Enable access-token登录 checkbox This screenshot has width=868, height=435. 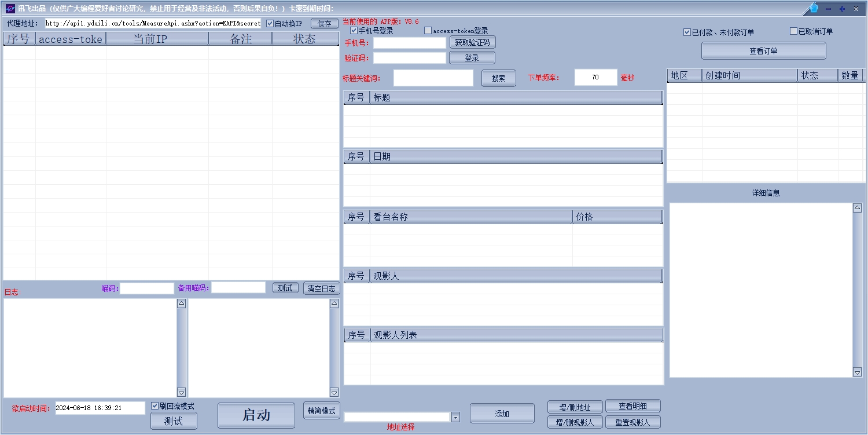click(428, 31)
